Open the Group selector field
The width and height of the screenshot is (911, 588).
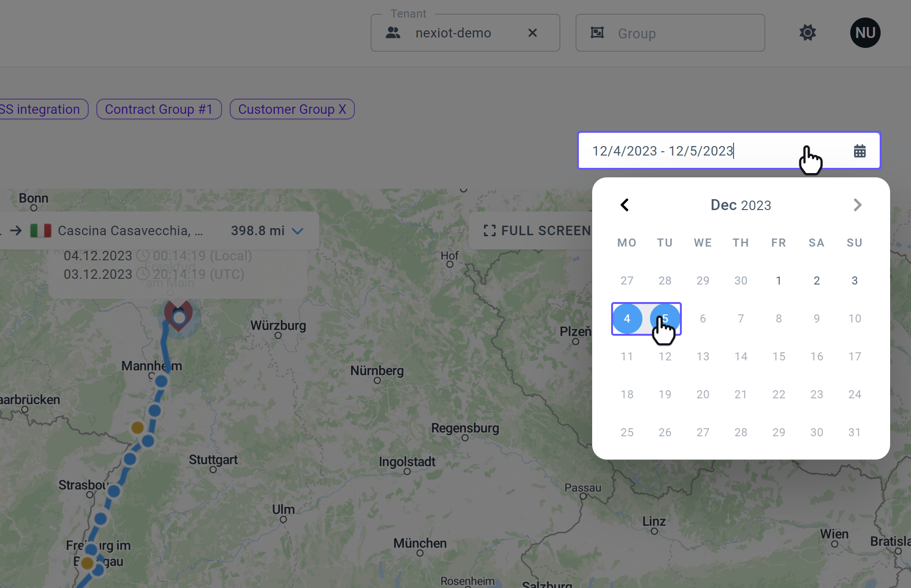coord(670,33)
